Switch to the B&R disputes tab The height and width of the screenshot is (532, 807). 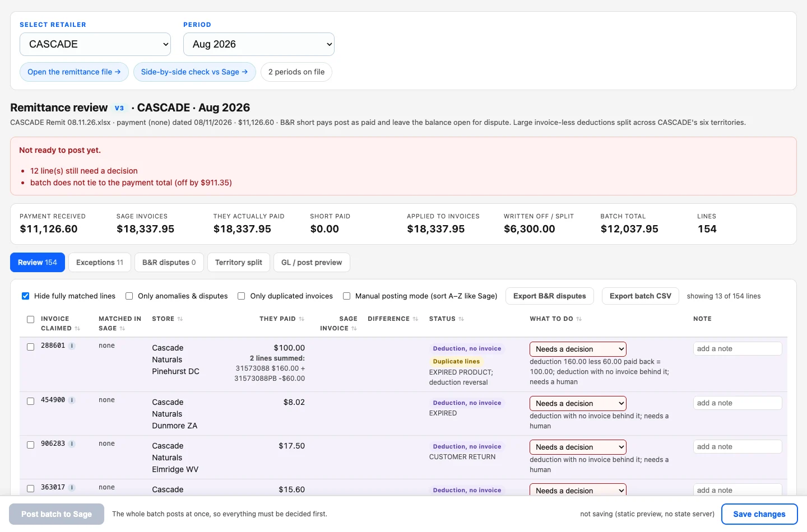coord(169,263)
